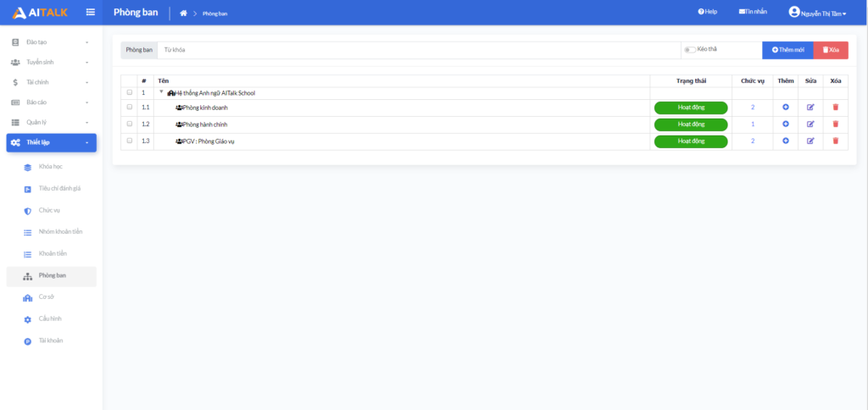Click the home icon in breadcrumb

click(x=183, y=14)
